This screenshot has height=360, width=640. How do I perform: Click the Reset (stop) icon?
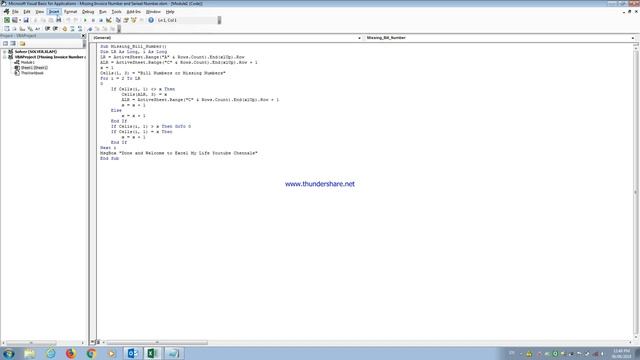[x=101, y=20]
